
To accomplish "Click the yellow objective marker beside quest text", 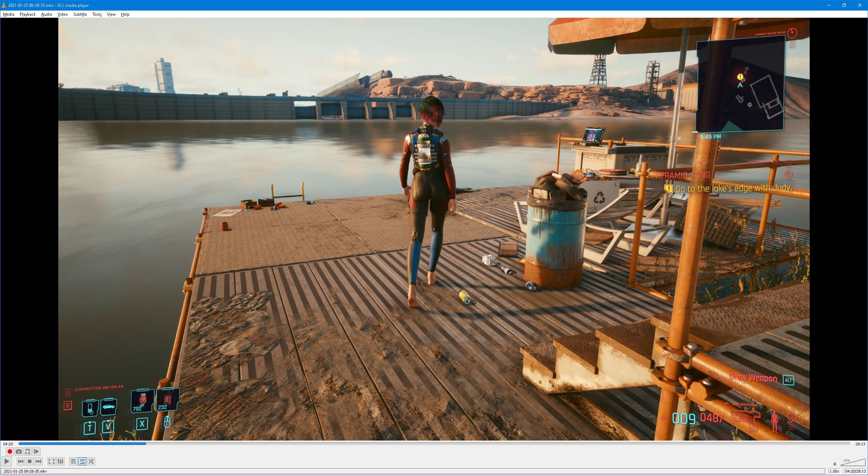I will pyautogui.click(x=668, y=189).
